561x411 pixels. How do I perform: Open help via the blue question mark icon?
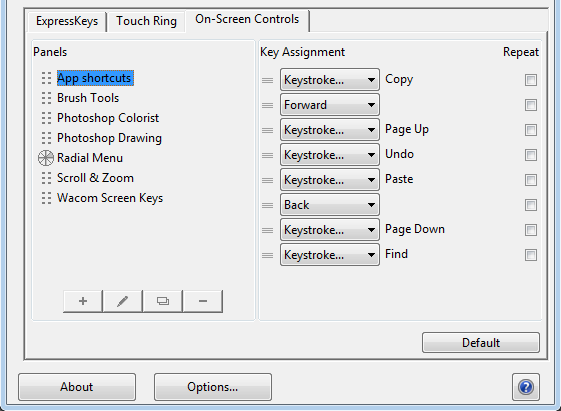click(526, 387)
